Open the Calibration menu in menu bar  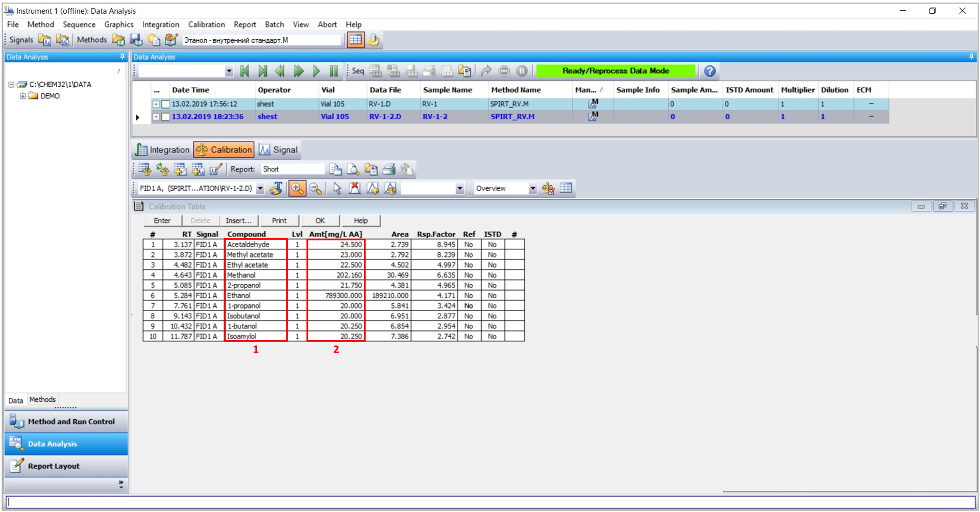pos(206,24)
